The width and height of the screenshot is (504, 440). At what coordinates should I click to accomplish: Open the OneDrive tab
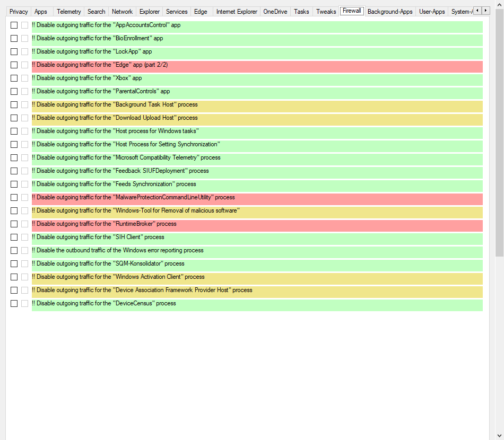(x=275, y=12)
